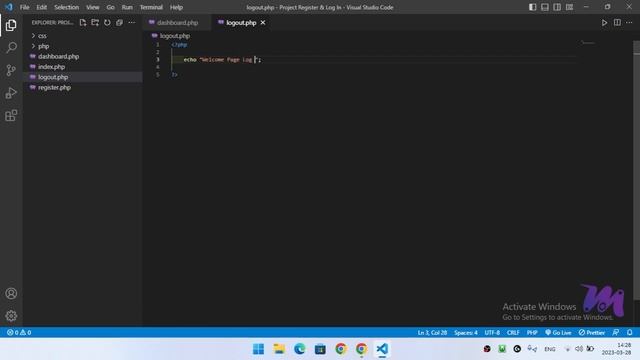Open the Terminal menu
The width and height of the screenshot is (640, 360).
click(x=151, y=7)
